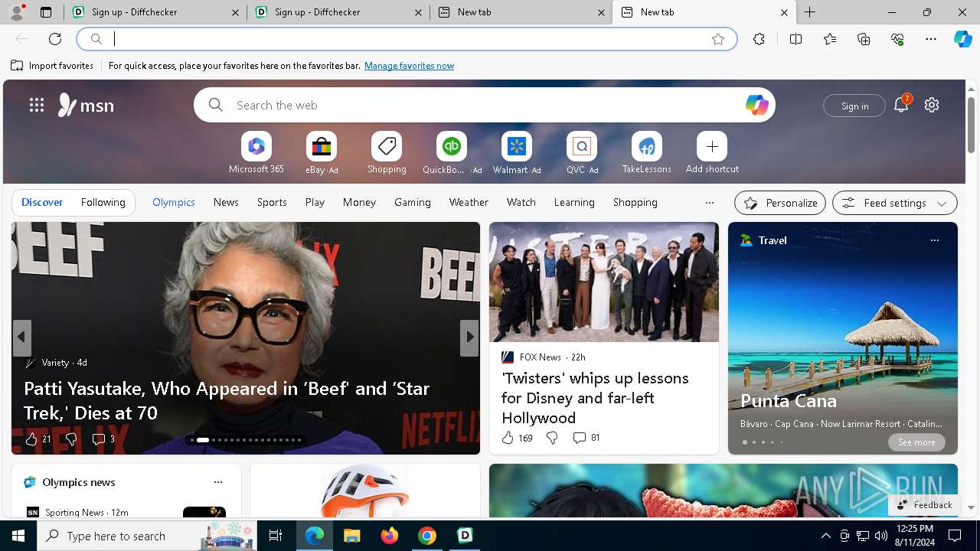Screen dimensions: 980x551
Task: Open the Favorites star-list icon
Action: (x=830, y=39)
